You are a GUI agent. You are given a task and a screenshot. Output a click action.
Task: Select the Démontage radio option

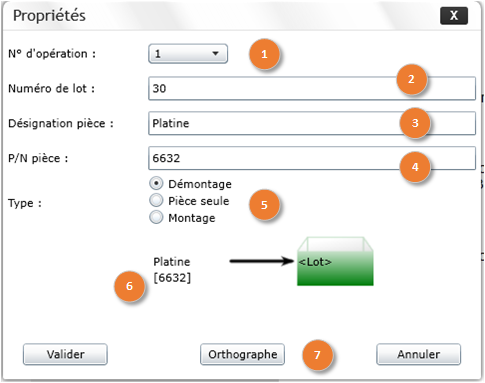(x=156, y=183)
